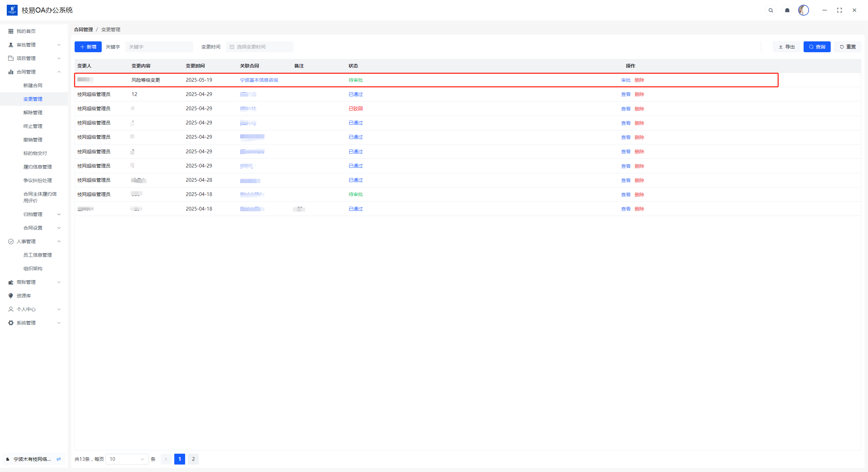The width and height of the screenshot is (868, 472).
Task: Click 审批 action for the 风险等级变更 row
Action: (626, 80)
